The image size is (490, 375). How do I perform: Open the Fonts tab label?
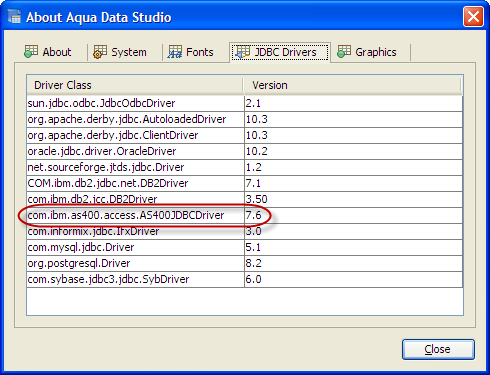[x=200, y=52]
